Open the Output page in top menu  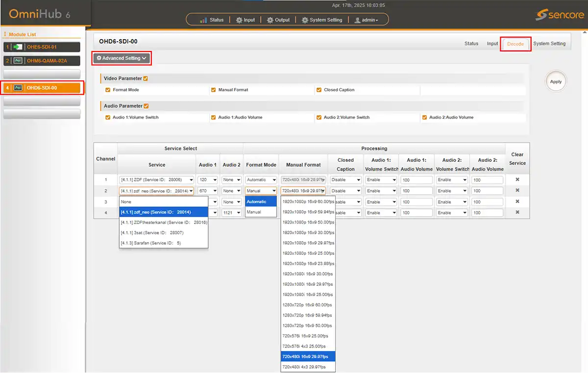pyautogui.click(x=278, y=20)
